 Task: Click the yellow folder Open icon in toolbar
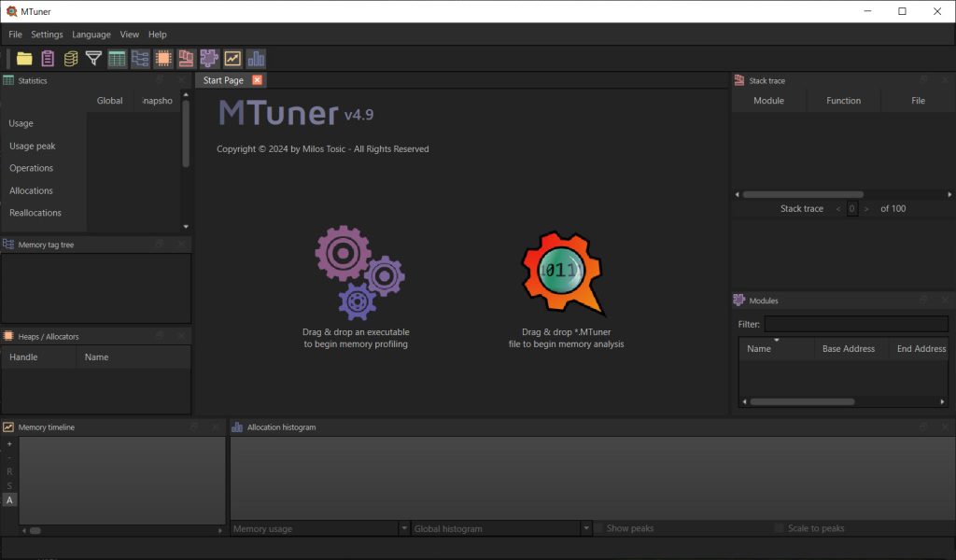[24, 59]
